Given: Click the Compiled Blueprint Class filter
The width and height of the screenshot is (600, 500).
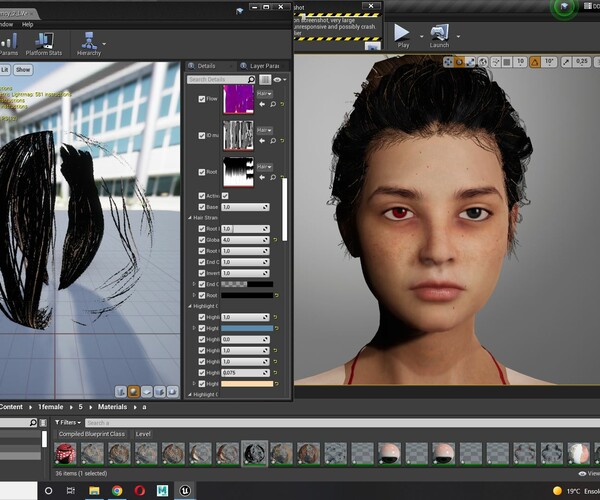Looking at the screenshot, I should (92, 434).
